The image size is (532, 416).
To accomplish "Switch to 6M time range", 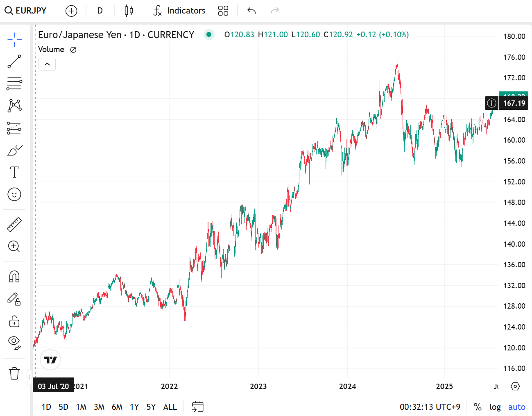I will [117, 407].
